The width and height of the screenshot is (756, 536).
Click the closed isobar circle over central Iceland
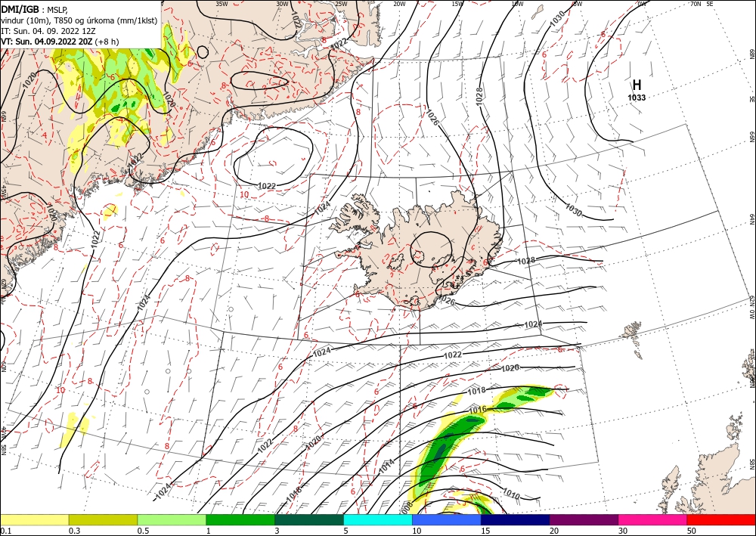pos(431,249)
